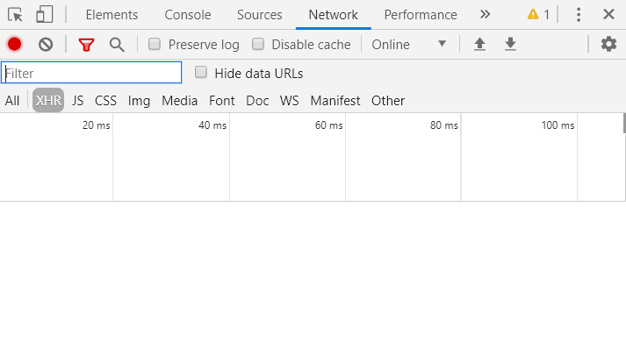
Task: Stop recording network log
Action: pyautogui.click(x=15, y=44)
